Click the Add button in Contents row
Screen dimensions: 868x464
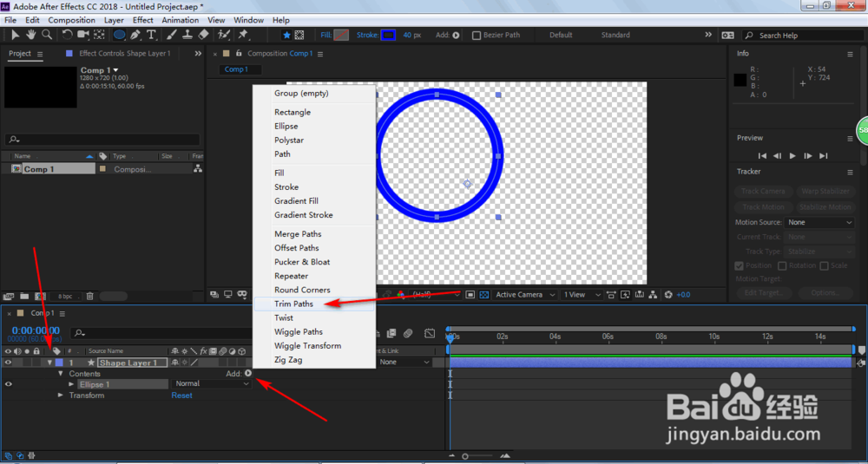coord(248,374)
